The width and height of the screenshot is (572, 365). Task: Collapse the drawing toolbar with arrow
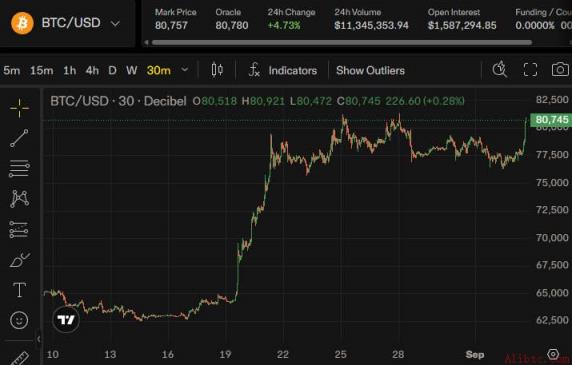point(39,339)
